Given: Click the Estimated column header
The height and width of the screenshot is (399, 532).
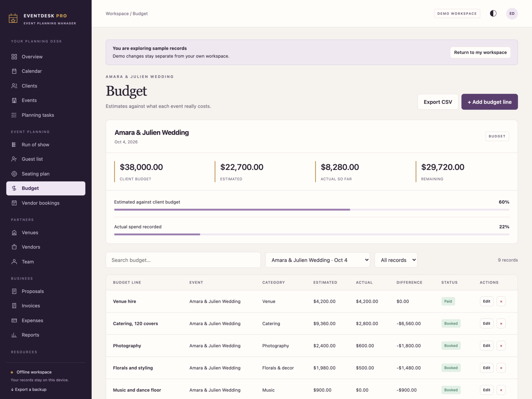Looking at the screenshot, I should [325, 282].
